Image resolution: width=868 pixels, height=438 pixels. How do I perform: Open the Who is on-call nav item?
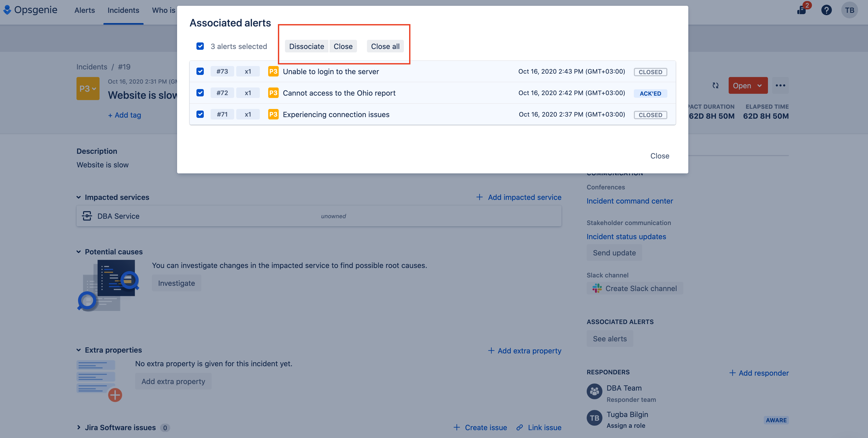[x=164, y=10]
